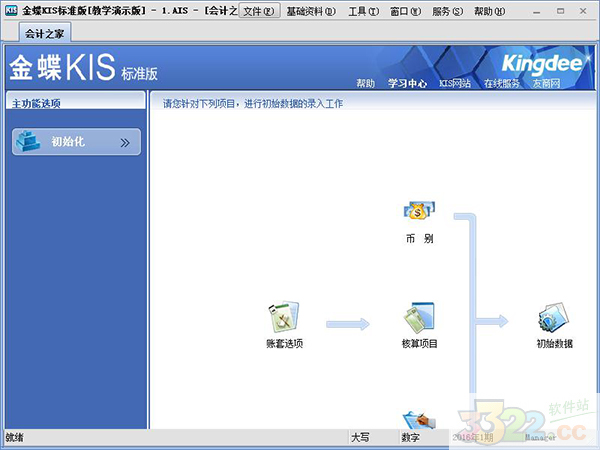Image resolution: width=600 pixels, height=450 pixels.
Task: Select the 初始化 sidebar button
Action: click(77, 142)
